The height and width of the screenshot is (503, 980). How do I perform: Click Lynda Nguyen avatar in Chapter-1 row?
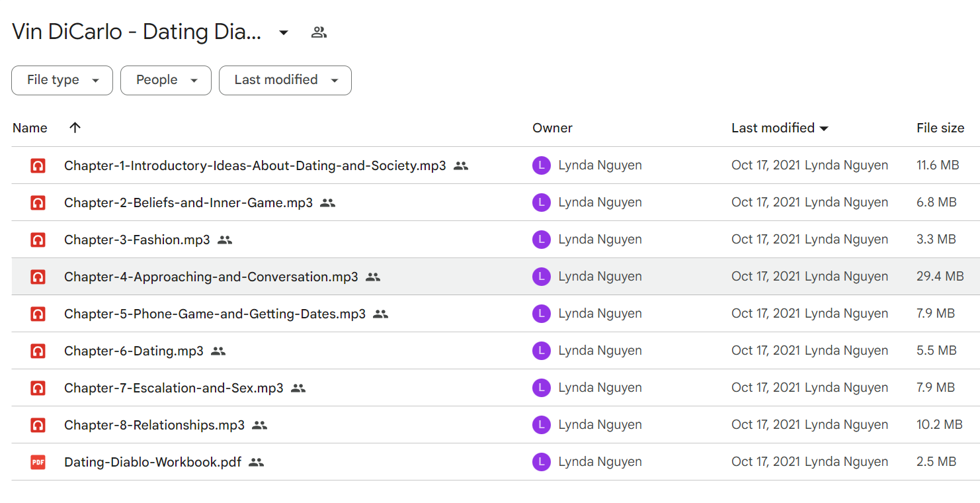click(542, 166)
